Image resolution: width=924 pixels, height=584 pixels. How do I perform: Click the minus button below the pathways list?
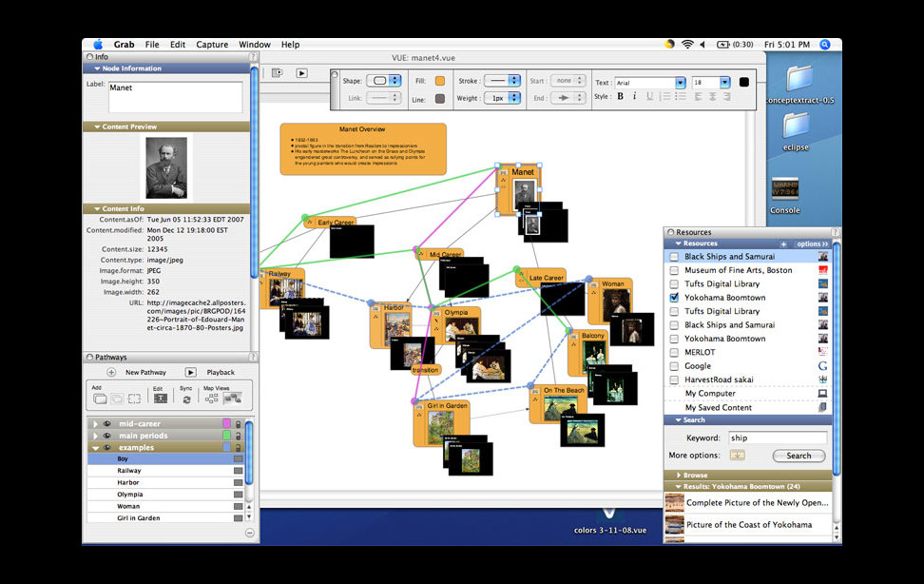[250, 533]
